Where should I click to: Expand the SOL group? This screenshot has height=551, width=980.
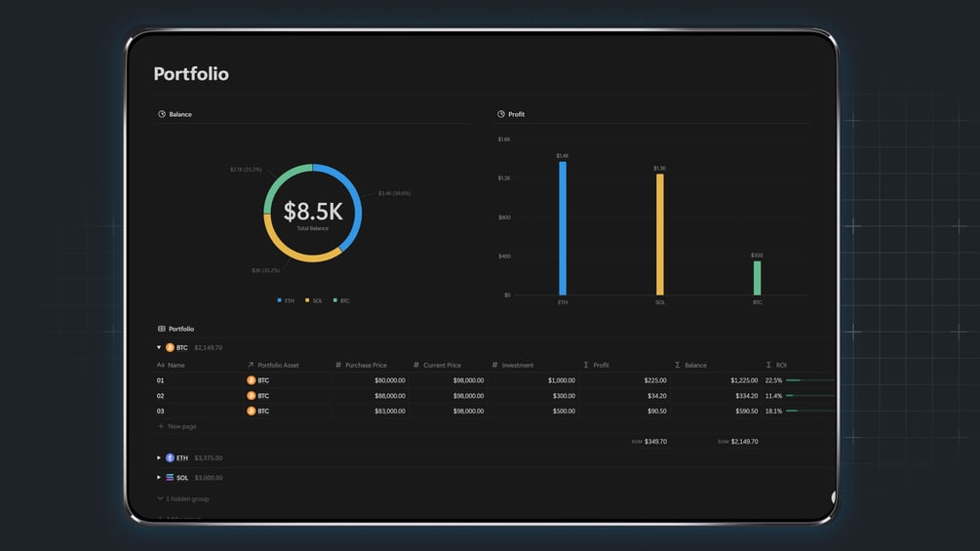159,477
